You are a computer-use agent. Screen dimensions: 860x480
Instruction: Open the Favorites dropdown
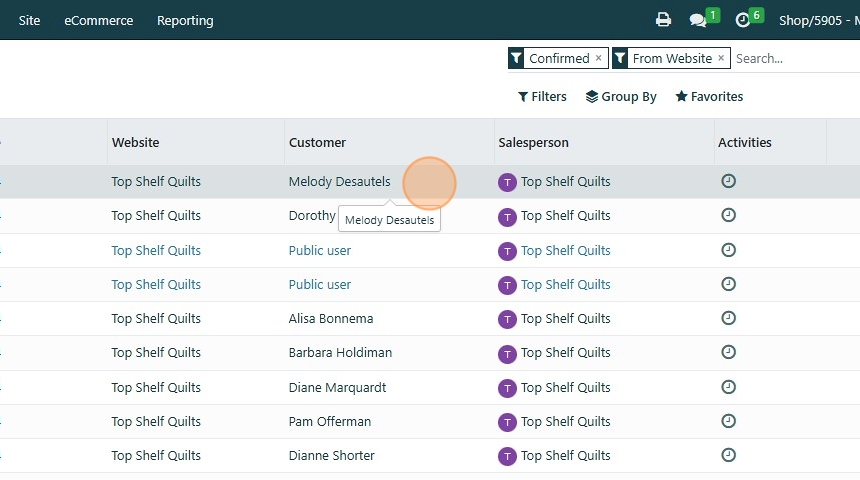[x=709, y=97]
